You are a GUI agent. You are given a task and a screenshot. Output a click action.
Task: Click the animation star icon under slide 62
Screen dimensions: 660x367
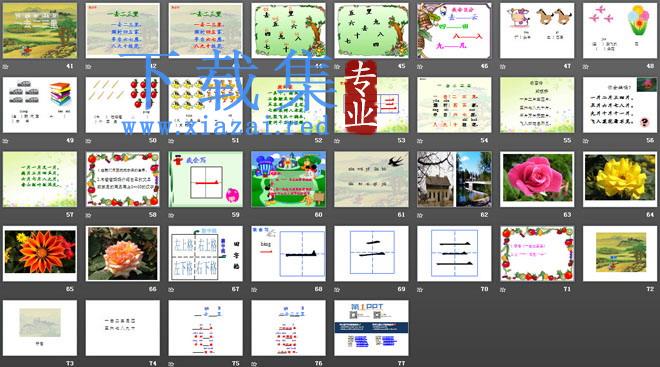(x=420, y=215)
